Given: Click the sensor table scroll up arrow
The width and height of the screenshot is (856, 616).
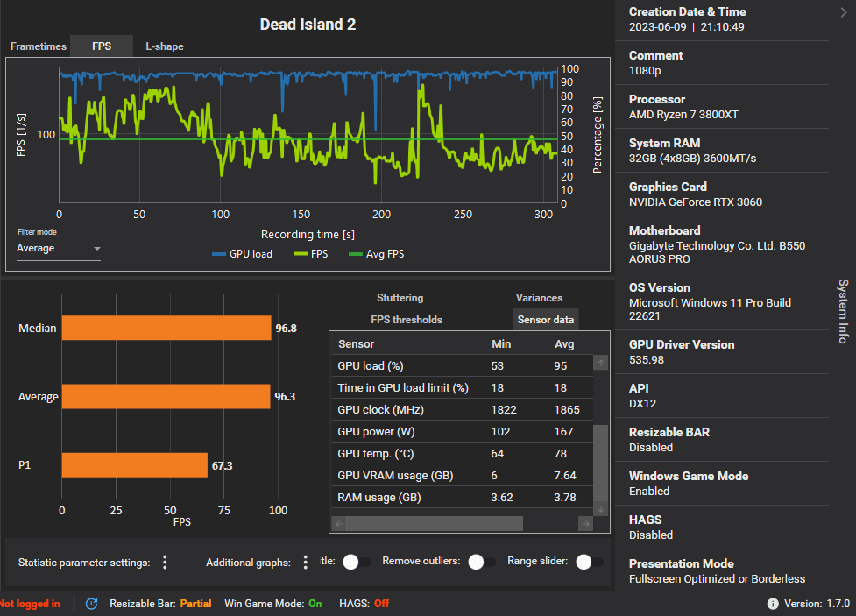Looking at the screenshot, I should click(x=600, y=363).
